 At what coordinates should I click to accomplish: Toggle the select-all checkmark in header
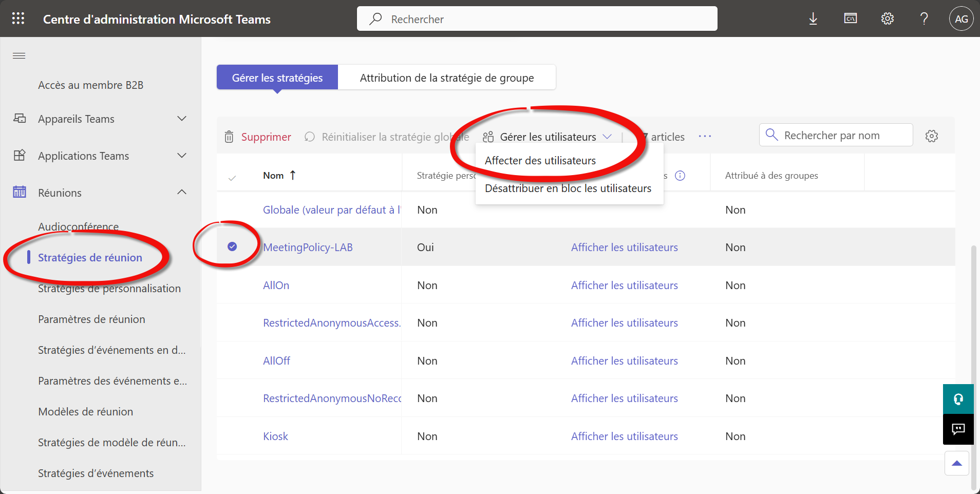pyautogui.click(x=232, y=178)
